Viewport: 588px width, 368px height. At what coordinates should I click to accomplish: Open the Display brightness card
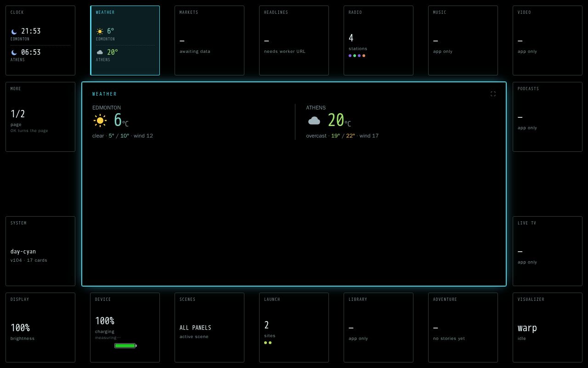pyautogui.click(x=40, y=328)
